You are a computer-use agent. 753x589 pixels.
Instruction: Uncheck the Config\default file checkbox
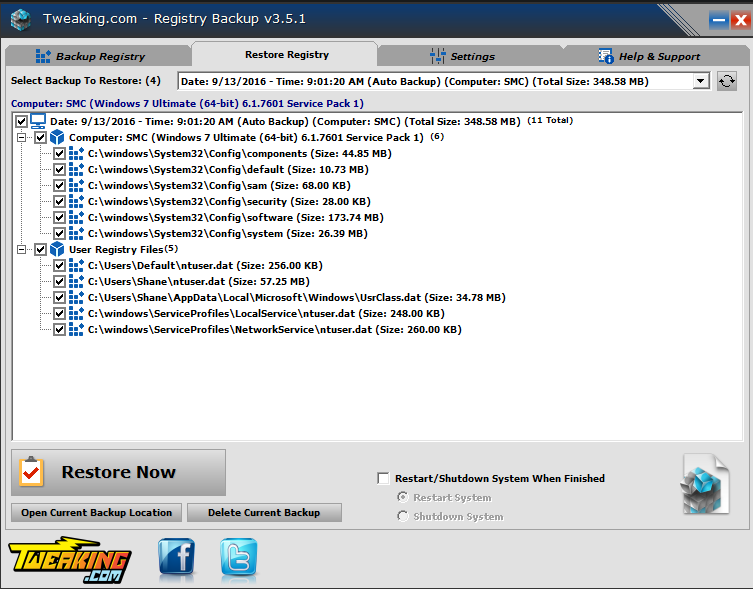tap(59, 170)
